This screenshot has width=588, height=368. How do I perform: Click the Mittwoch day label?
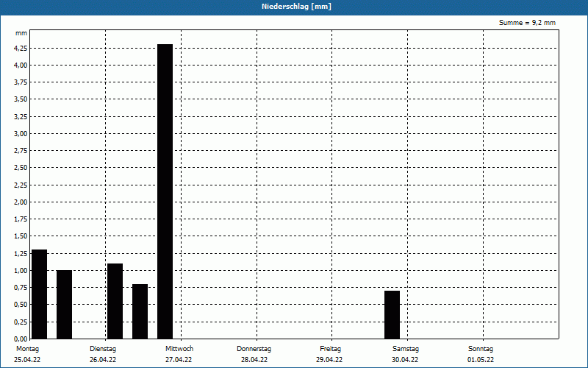coord(179,349)
